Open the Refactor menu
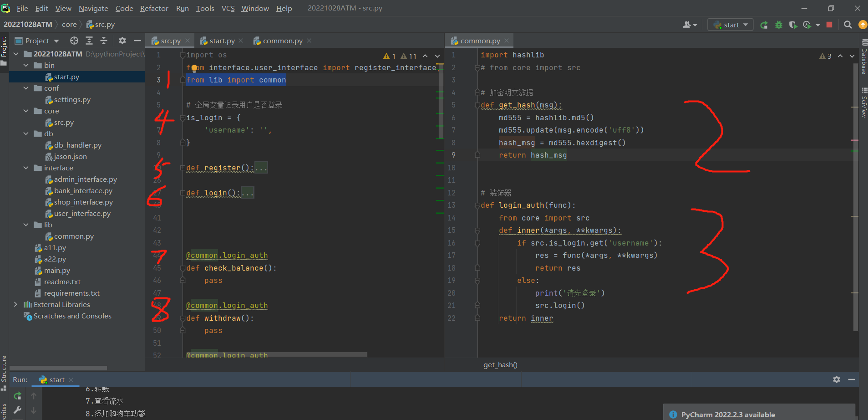Viewport: 868px width, 420px height. [154, 8]
